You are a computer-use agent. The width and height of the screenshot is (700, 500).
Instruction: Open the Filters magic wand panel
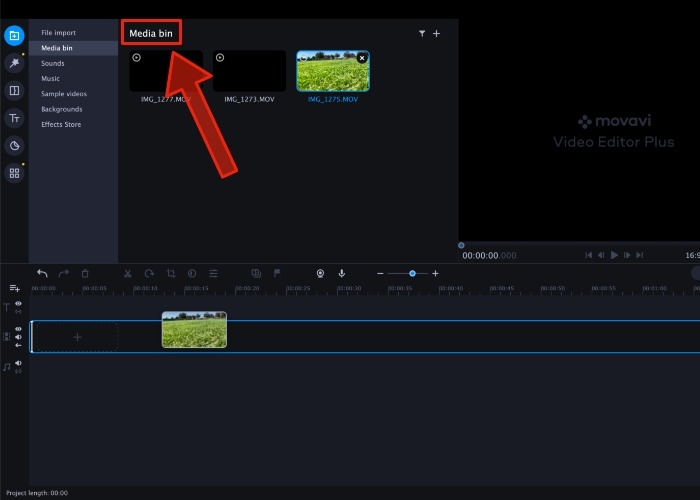(x=14, y=63)
